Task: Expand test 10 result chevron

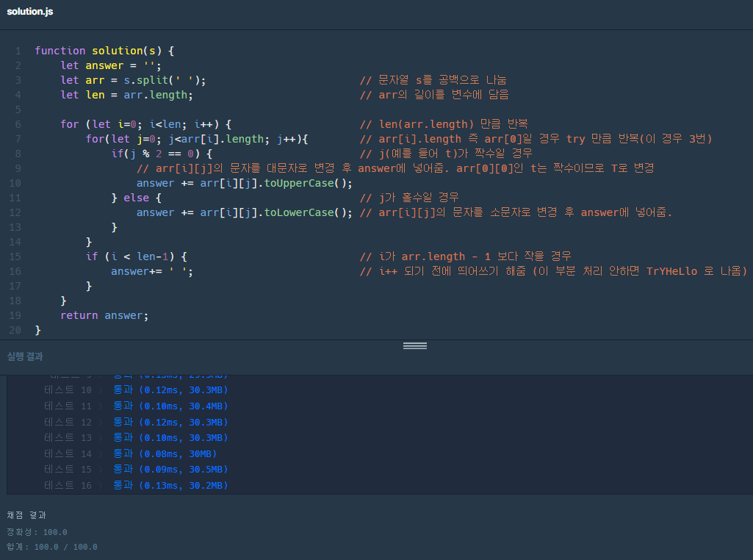Action: (101, 390)
